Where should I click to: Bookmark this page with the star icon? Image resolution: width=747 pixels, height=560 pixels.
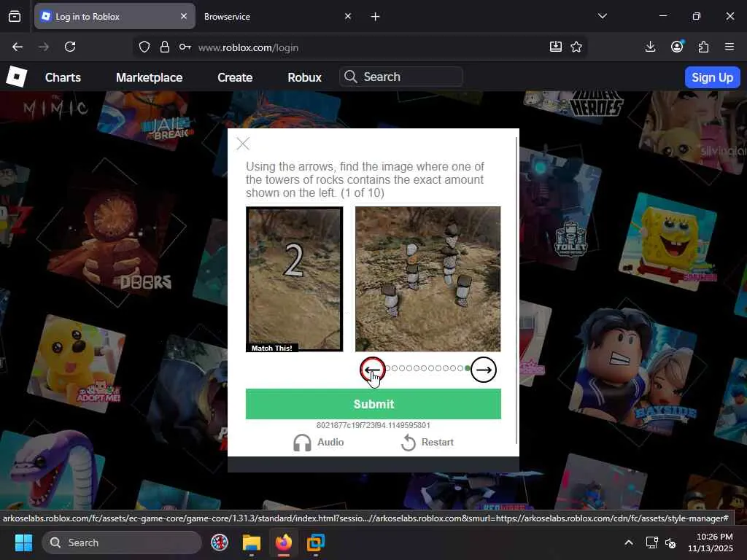pyautogui.click(x=576, y=47)
